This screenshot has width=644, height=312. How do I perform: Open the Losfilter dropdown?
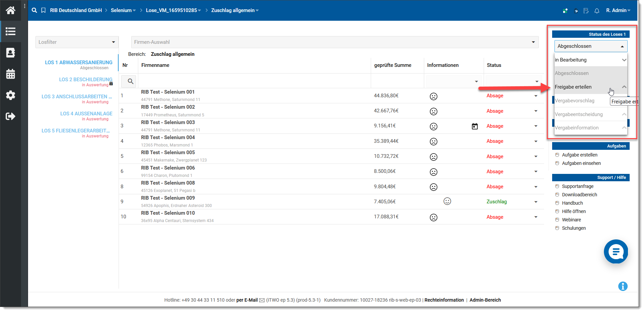pyautogui.click(x=77, y=42)
